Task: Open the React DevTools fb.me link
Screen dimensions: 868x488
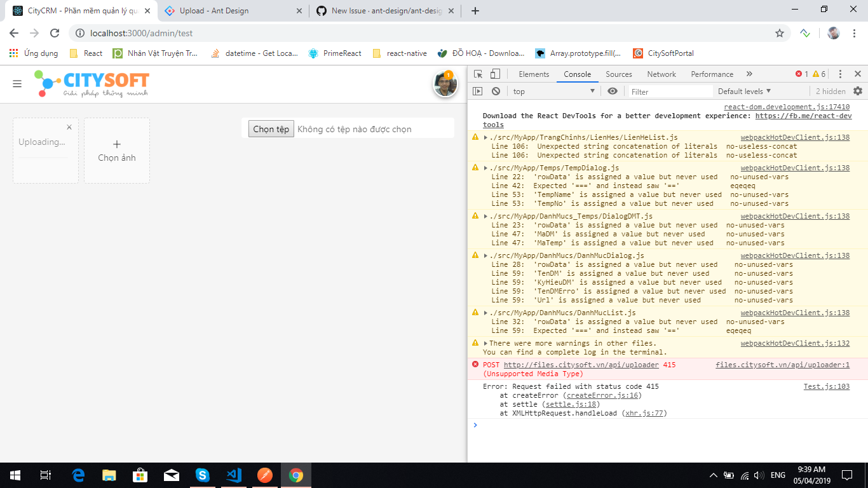Action: click(804, 116)
